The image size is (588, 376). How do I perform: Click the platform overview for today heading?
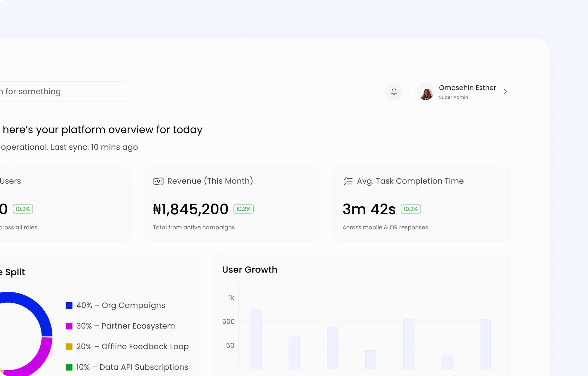103,130
